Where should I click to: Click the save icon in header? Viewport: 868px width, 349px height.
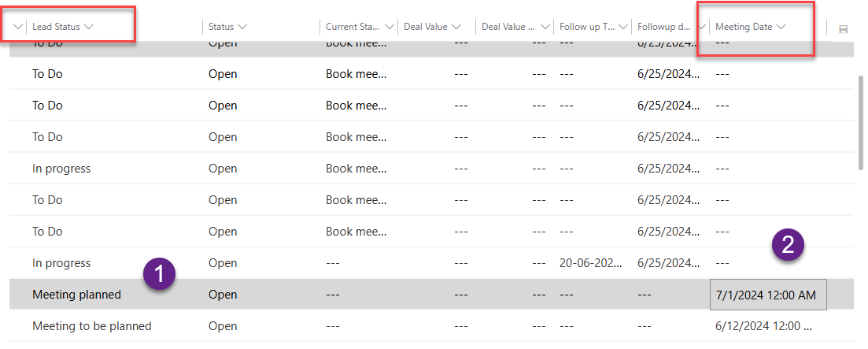point(843,29)
